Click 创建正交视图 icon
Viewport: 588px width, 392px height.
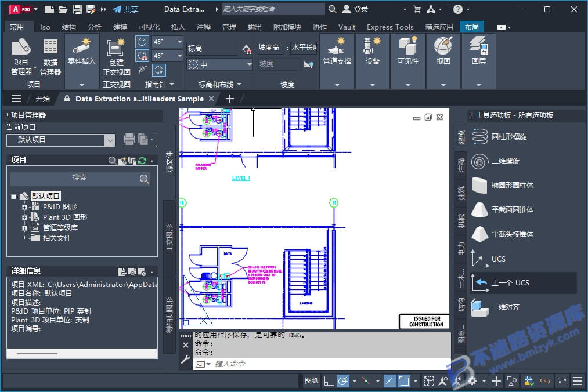(x=116, y=56)
